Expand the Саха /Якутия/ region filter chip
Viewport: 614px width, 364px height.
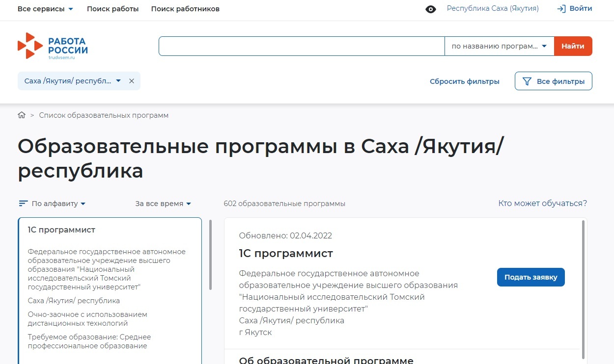point(73,81)
